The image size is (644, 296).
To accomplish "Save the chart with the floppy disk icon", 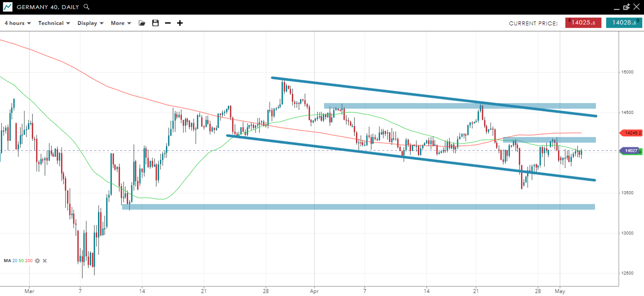I will click(155, 23).
